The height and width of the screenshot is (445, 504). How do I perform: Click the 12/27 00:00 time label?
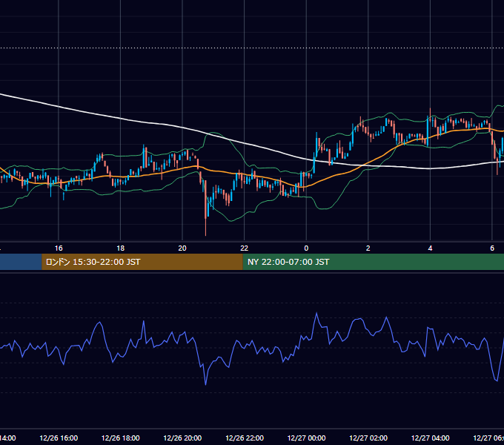pyautogui.click(x=306, y=438)
